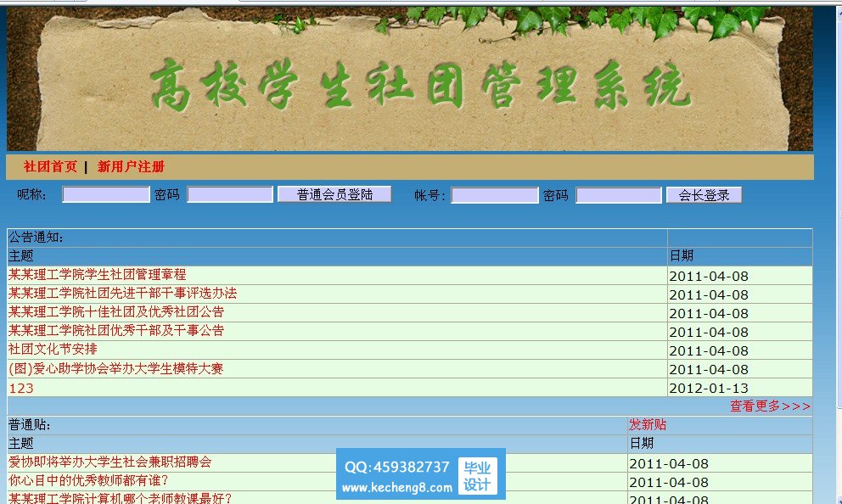
Task: Focus the 昵称 nickname input field
Action: click(x=106, y=195)
